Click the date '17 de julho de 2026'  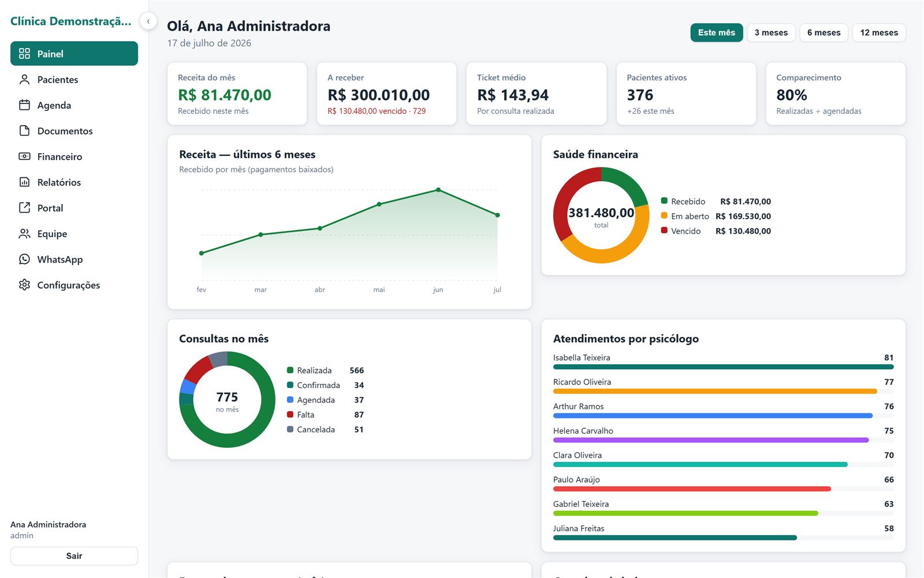[x=209, y=43]
